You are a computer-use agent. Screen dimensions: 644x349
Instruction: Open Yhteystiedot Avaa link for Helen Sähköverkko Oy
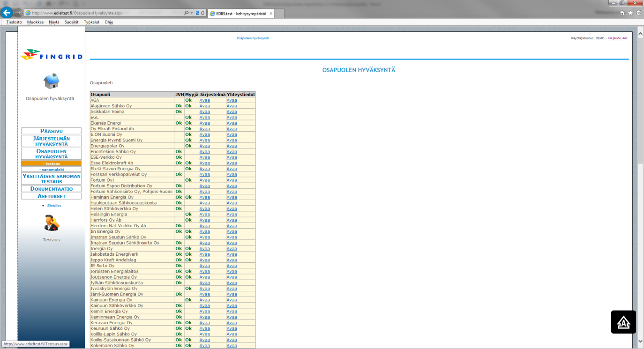[232, 208]
